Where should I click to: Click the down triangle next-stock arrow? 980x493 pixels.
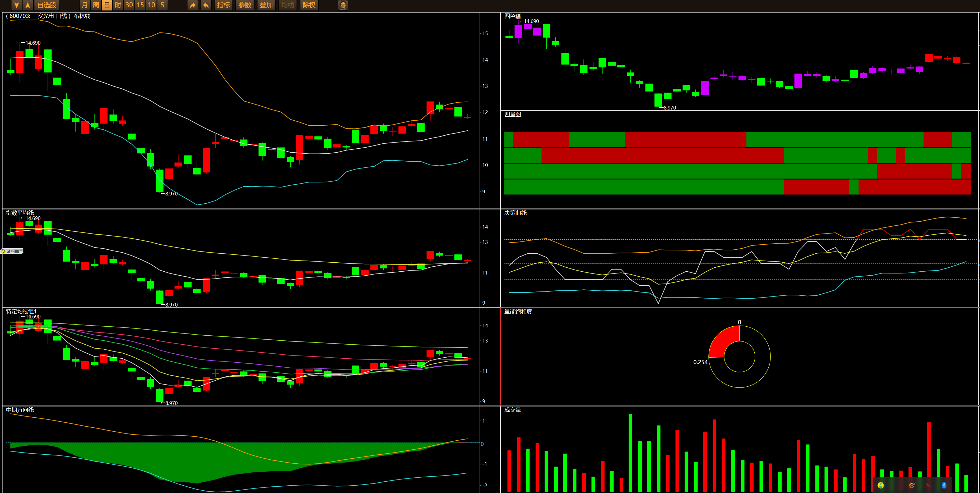coord(16,5)
